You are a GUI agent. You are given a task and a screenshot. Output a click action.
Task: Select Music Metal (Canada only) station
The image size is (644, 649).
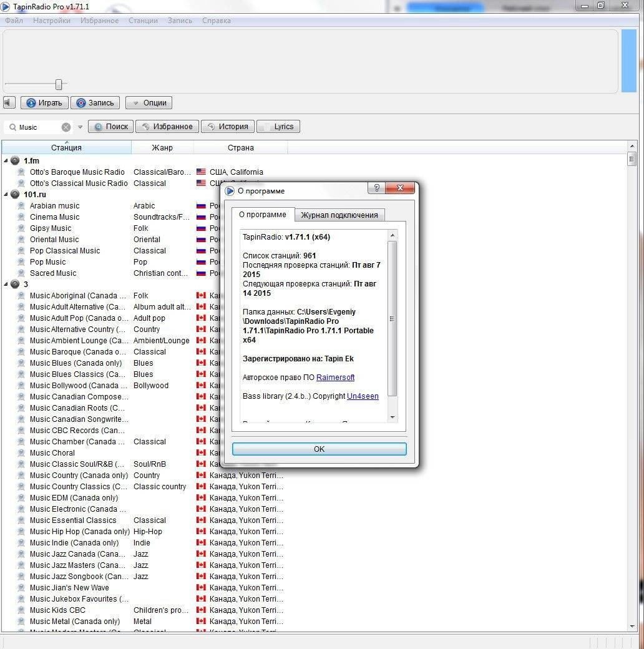tap(74, 622)
